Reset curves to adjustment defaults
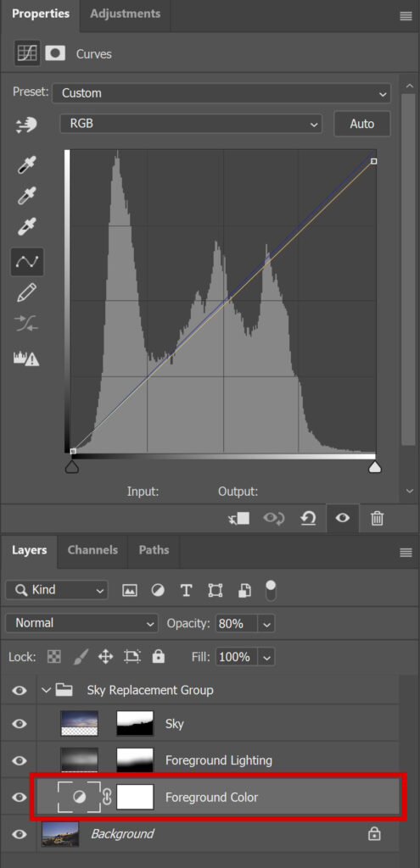The height and width of the screenshot is (868, 420). tap(308, 519)
